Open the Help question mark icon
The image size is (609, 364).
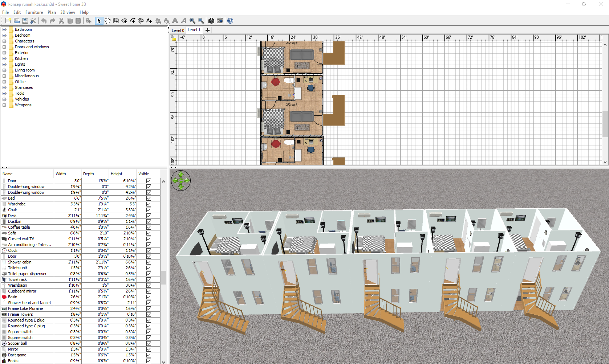230,21
